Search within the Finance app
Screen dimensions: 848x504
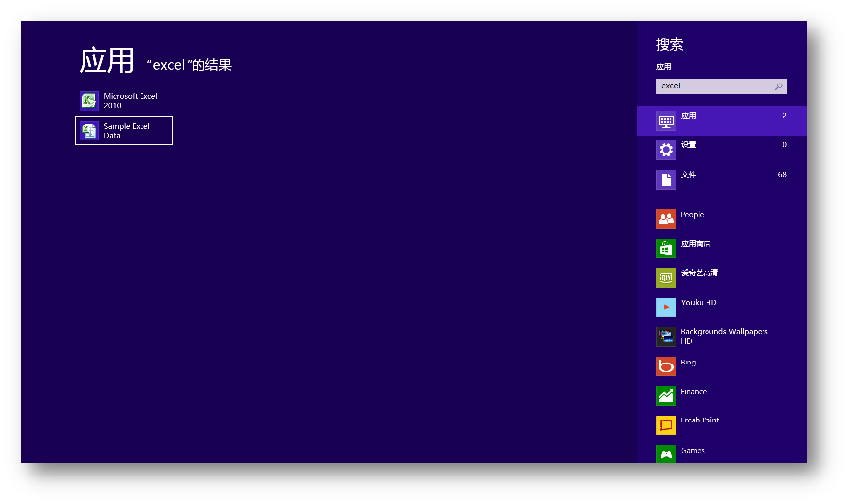(721, 395)
